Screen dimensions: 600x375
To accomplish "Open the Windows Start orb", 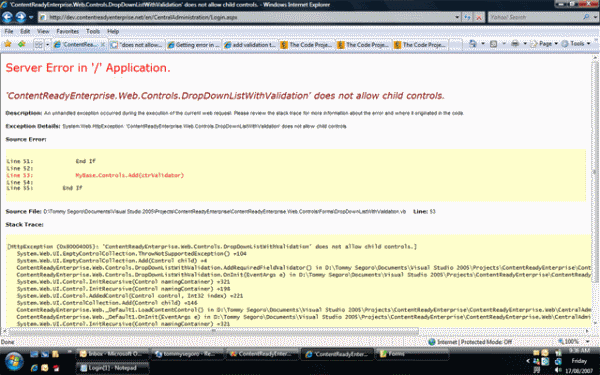I will 14,361.
